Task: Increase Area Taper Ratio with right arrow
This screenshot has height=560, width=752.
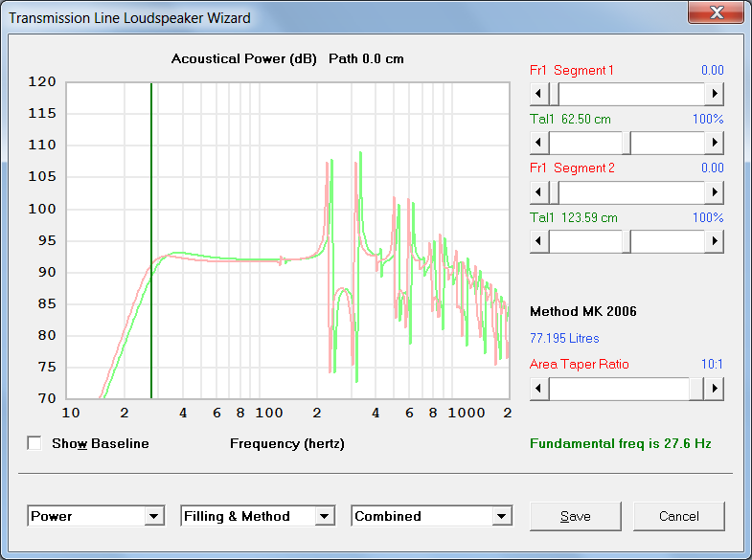Action: (714, 388)
